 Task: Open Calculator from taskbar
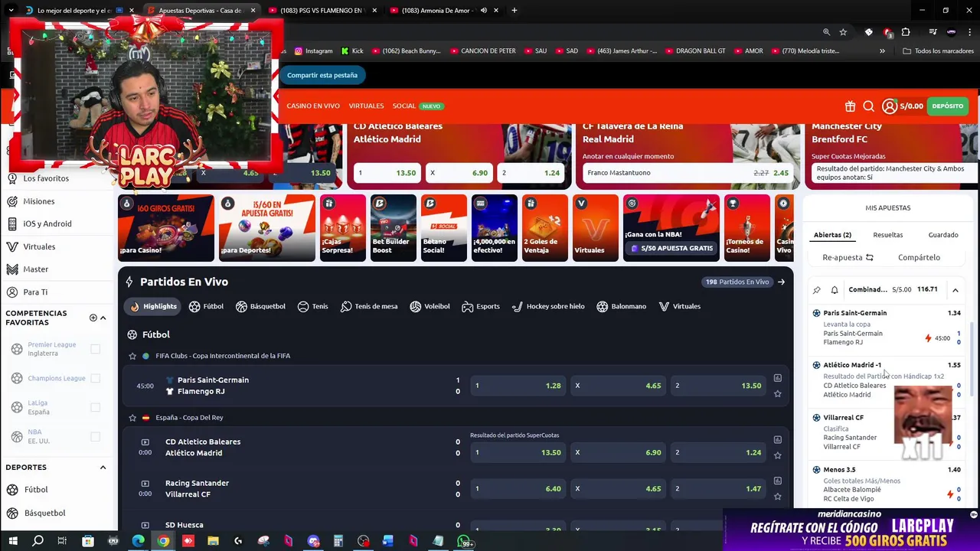[x=338, y=541]
